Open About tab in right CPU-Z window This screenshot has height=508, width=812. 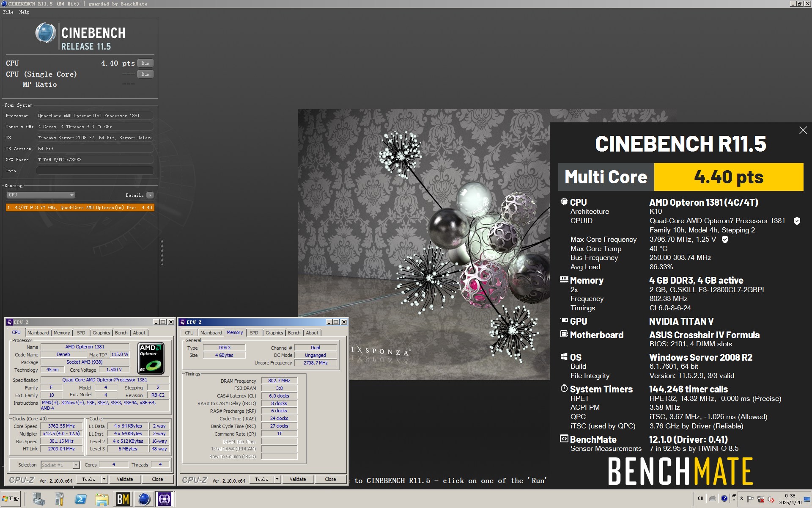(x=312, y=333)
